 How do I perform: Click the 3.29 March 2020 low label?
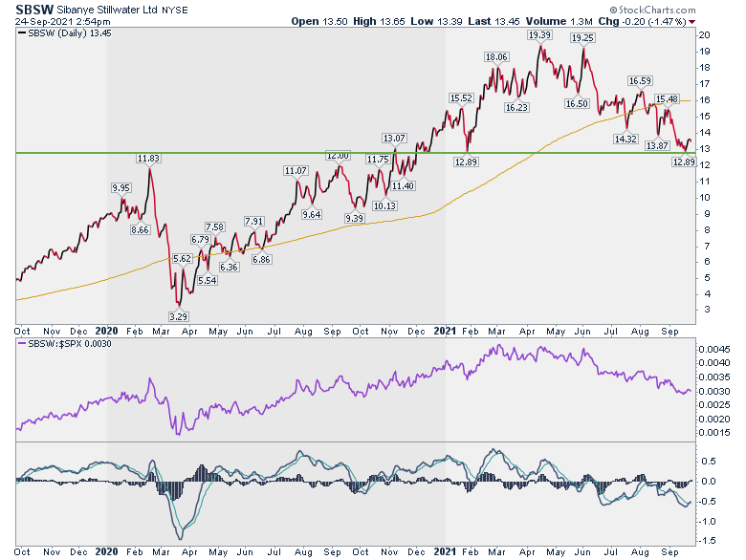pos(178,315)
